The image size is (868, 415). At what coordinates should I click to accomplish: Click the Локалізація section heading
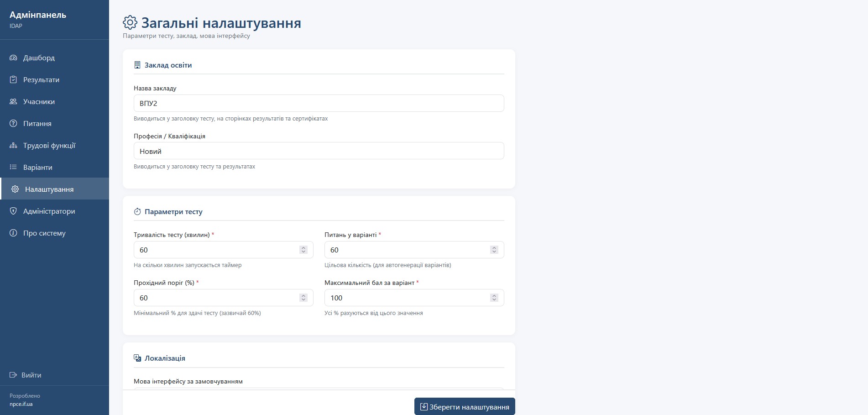point(165,358)
